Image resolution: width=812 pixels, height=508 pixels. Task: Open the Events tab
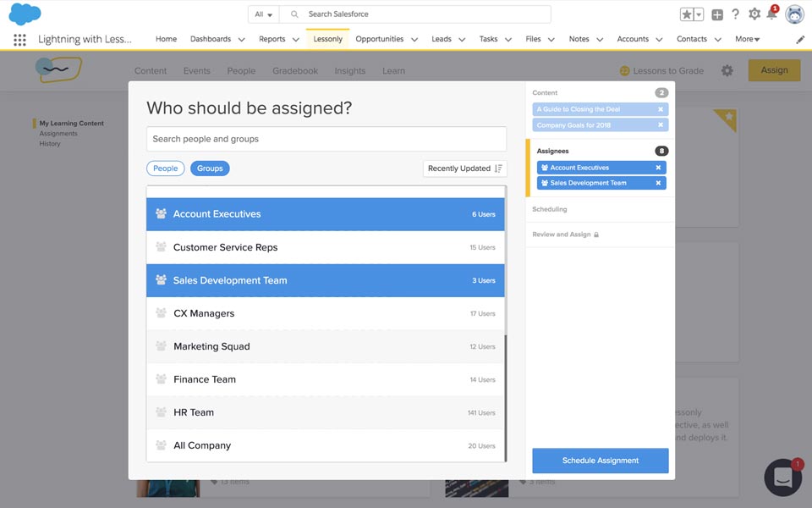(x=197, y=71)
